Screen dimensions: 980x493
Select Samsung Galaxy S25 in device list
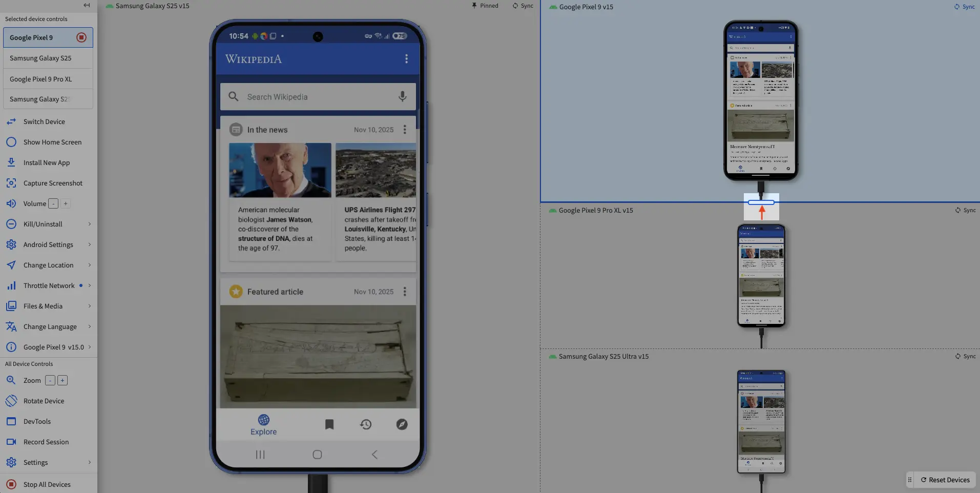pos(40,58)
